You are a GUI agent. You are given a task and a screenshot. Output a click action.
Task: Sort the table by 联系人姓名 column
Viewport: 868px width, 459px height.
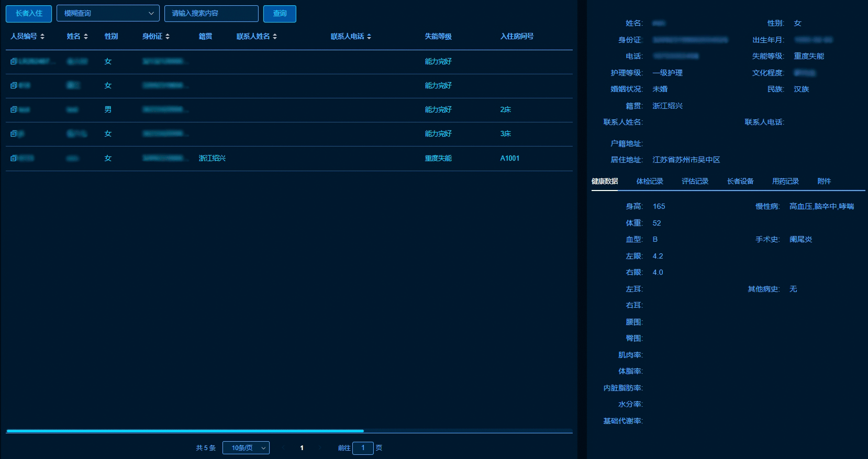(x=275, y=37)
